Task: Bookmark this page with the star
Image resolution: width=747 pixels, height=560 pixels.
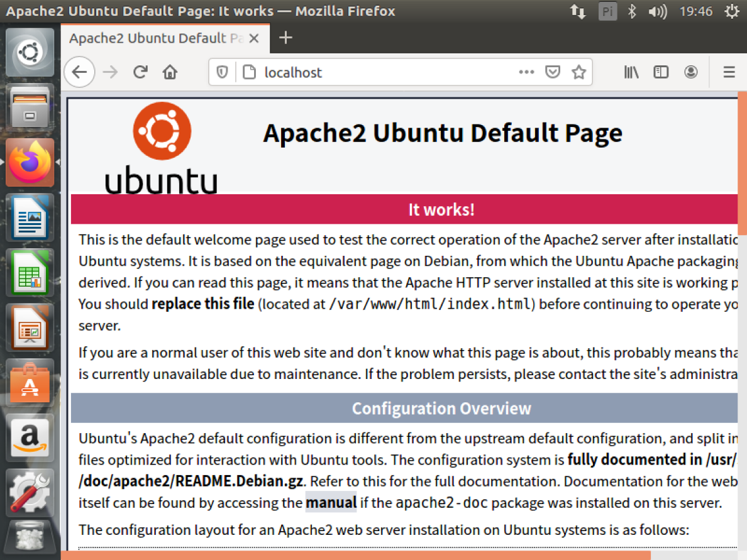Action: [x=578, y=72]
